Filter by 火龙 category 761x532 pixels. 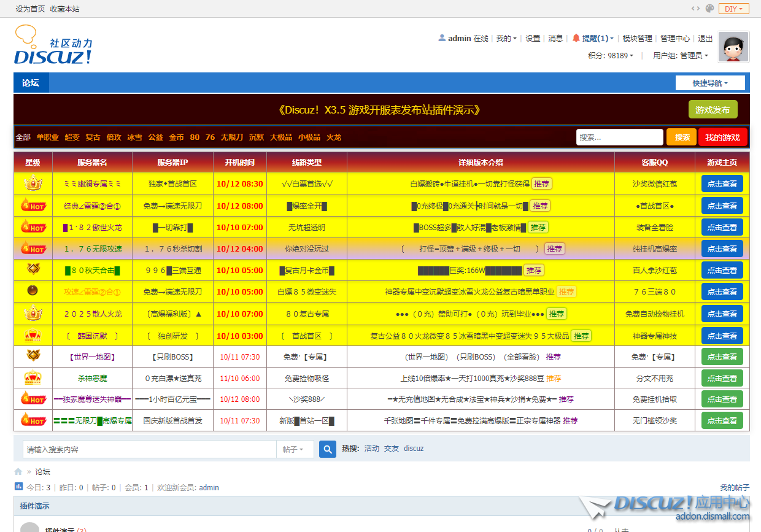tap(334, 137)
